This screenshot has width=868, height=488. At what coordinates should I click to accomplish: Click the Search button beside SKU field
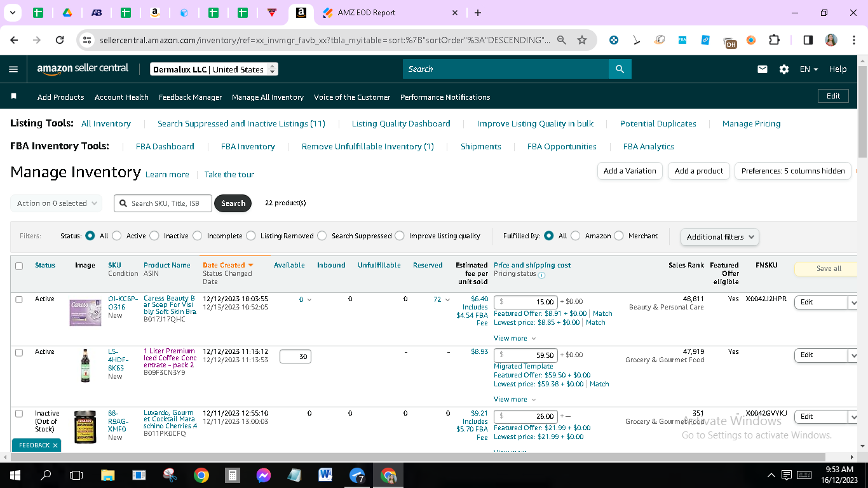click(x=233, y=203)
